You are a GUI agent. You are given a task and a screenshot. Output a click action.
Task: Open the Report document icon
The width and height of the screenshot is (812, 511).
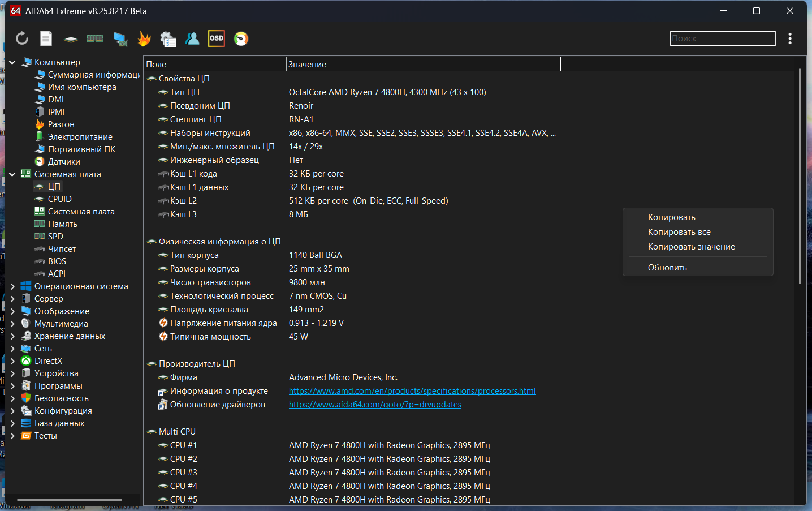pyautogui.click(x=46, y=38)
